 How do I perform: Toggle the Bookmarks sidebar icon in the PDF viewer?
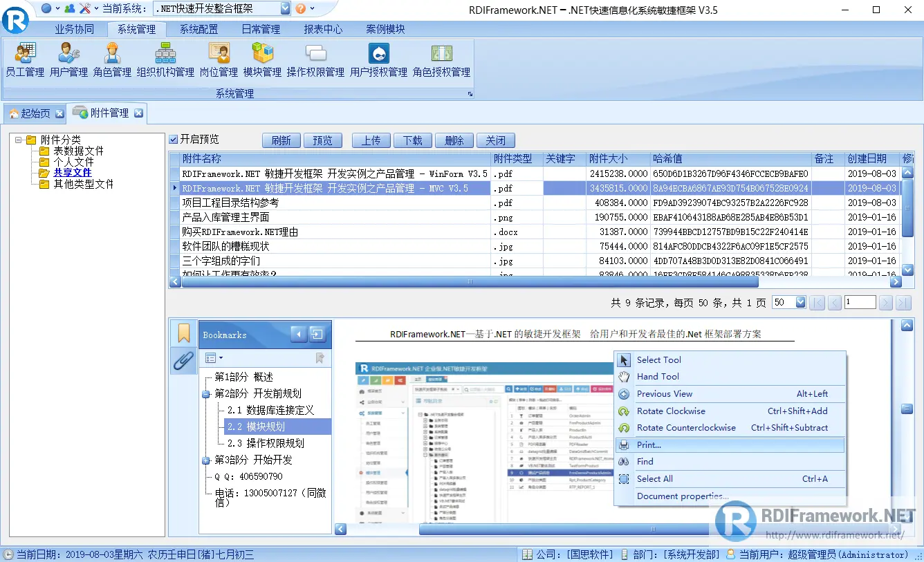pyautogui.click(x=183, y=333)
